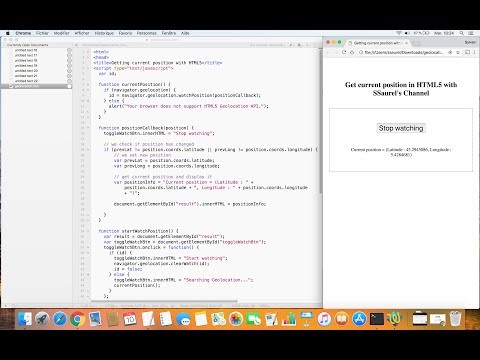The height and width of the screenshot is (360, 480).
Task: Open the Fichier menu
Action: (x=42, y=33)
